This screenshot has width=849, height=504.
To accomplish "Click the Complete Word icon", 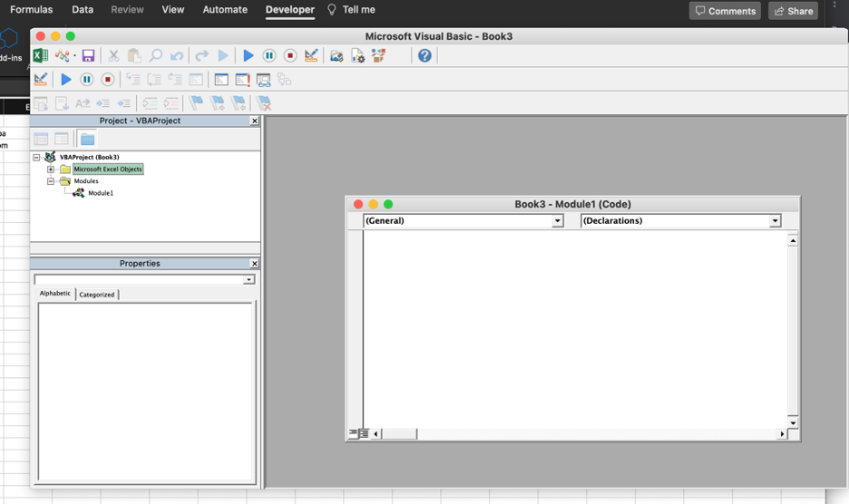I will point(83,102).
